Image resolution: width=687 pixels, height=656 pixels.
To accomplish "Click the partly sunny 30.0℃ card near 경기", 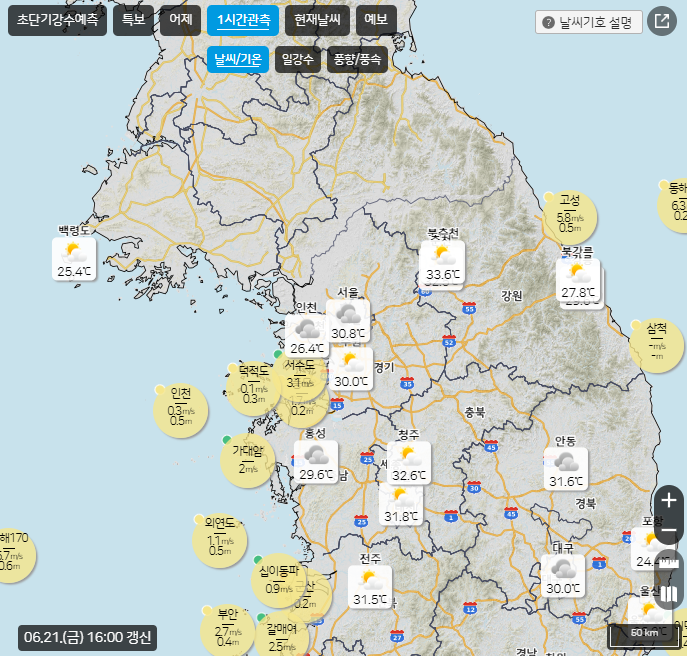I will (351, 369).
